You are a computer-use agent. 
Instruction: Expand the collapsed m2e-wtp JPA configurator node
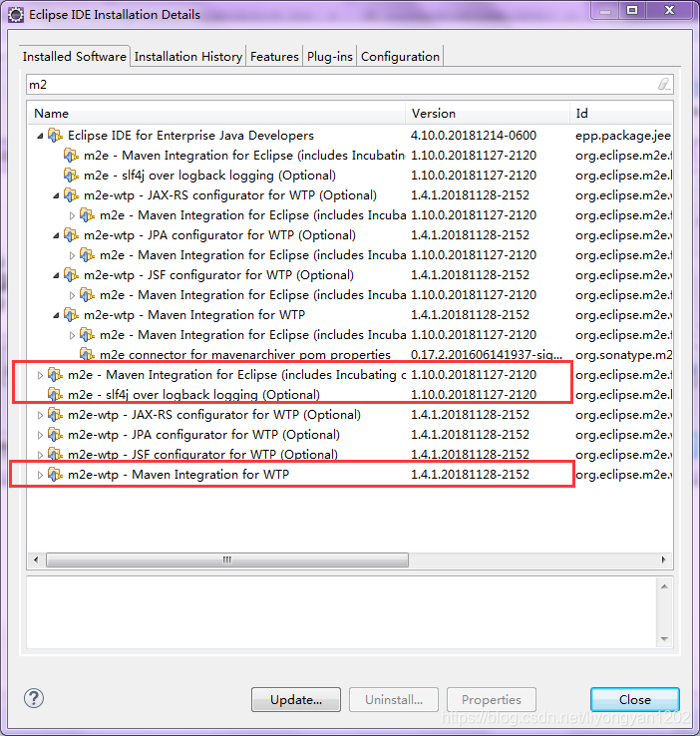[x=40, y=435]
